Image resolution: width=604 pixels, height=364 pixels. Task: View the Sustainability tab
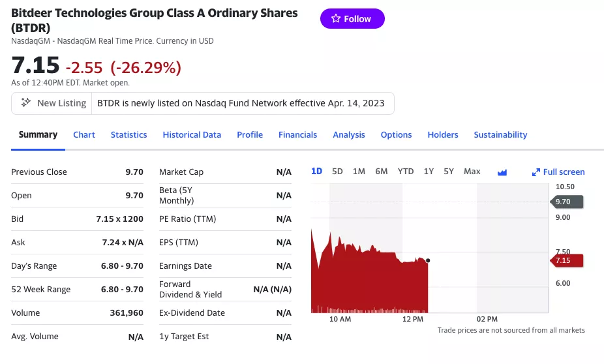500,135
